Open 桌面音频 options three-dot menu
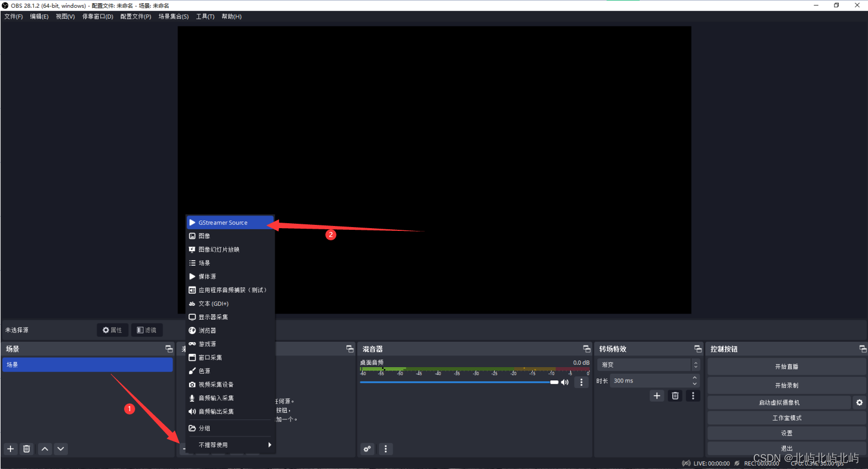The width and height of the screenshot is (868, 469). click(x=581, y=382)
